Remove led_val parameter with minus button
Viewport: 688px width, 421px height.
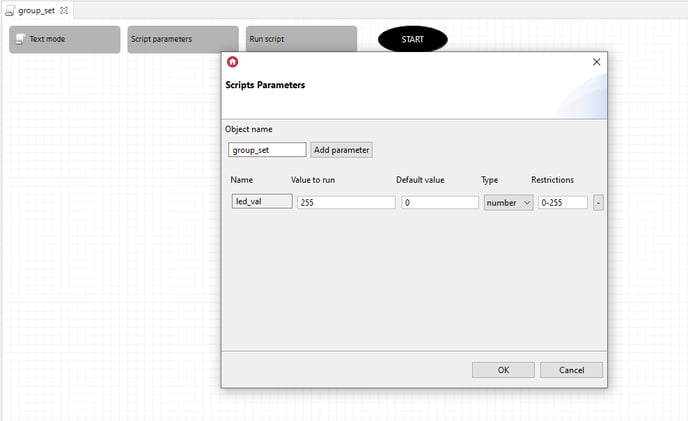point(598,203)
